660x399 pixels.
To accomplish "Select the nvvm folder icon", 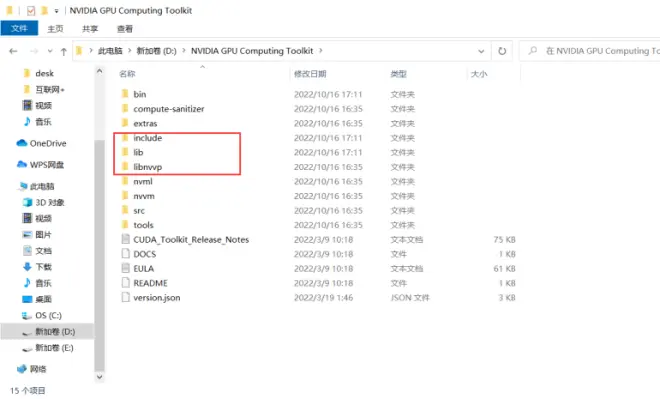I will [125, 196].
